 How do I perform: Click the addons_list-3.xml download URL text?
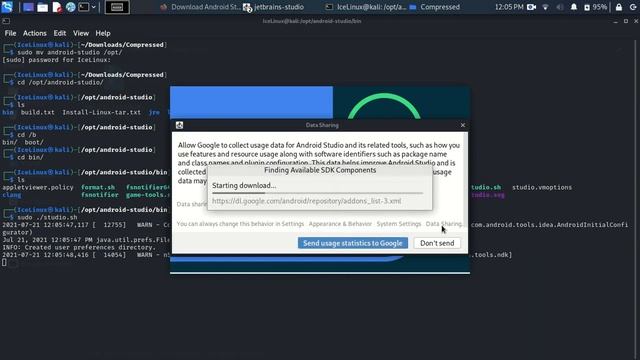(x=307, y=201)
